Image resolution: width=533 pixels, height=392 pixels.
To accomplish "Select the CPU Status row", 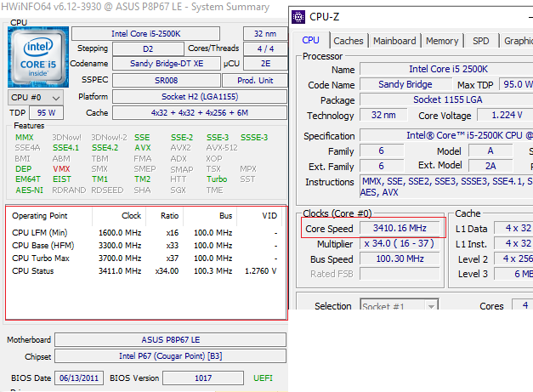I will click(x=145, y=271).
